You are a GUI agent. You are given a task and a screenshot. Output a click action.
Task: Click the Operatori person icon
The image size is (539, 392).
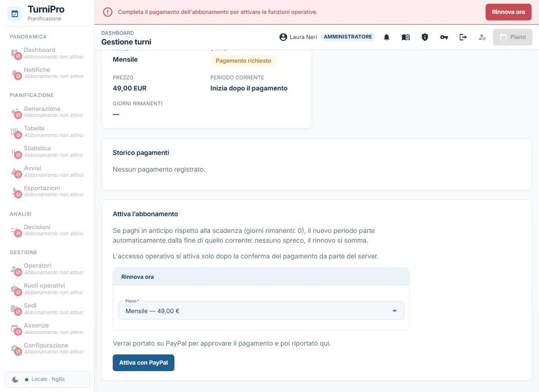point(14,269)
